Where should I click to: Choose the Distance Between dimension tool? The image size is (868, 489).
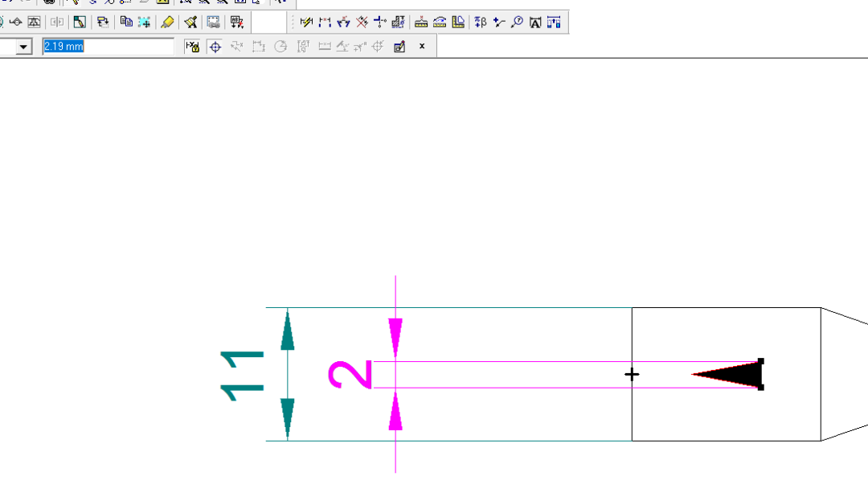325,23
